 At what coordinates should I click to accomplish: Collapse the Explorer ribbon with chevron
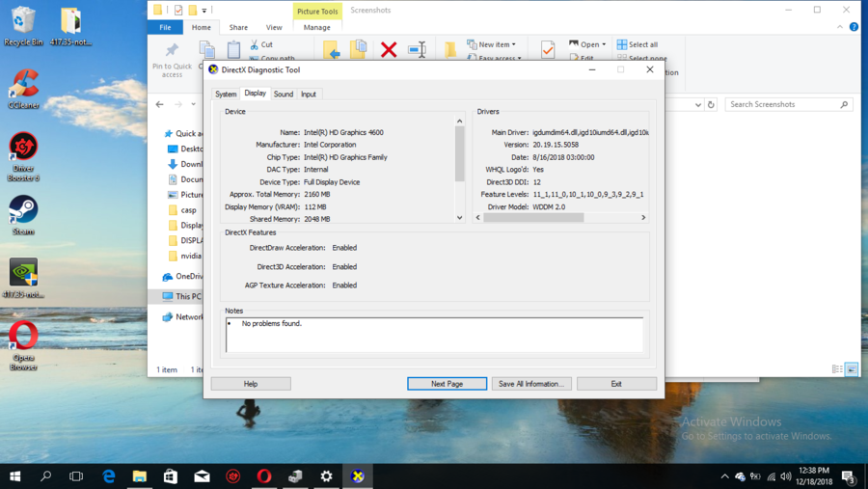coord(840,27)
